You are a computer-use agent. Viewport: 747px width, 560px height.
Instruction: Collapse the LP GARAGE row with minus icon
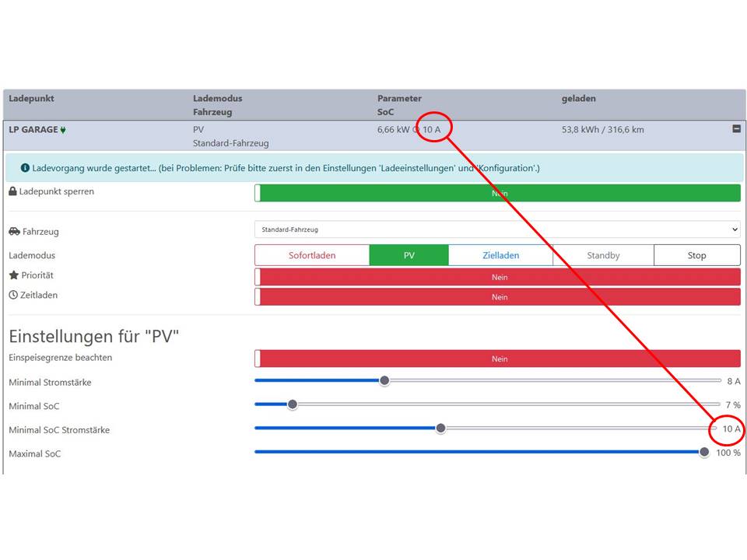736,129
